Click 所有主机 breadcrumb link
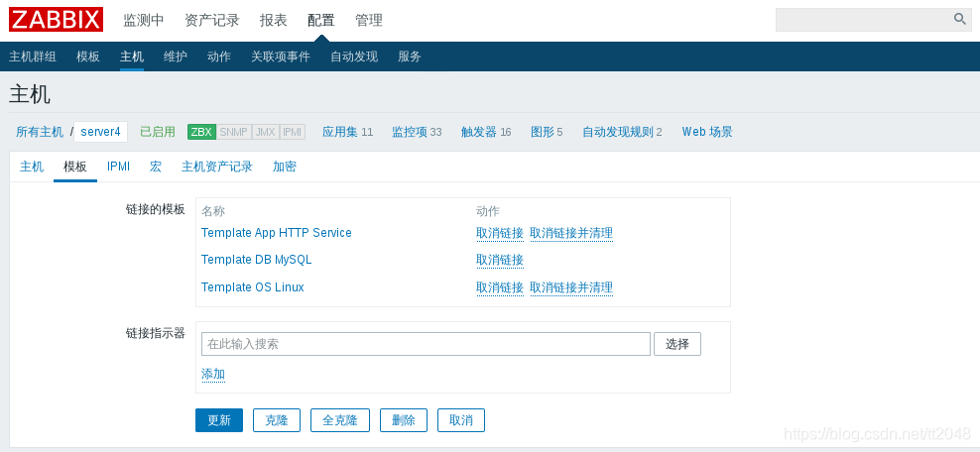The image size is (980, 452). click(40, 132)
